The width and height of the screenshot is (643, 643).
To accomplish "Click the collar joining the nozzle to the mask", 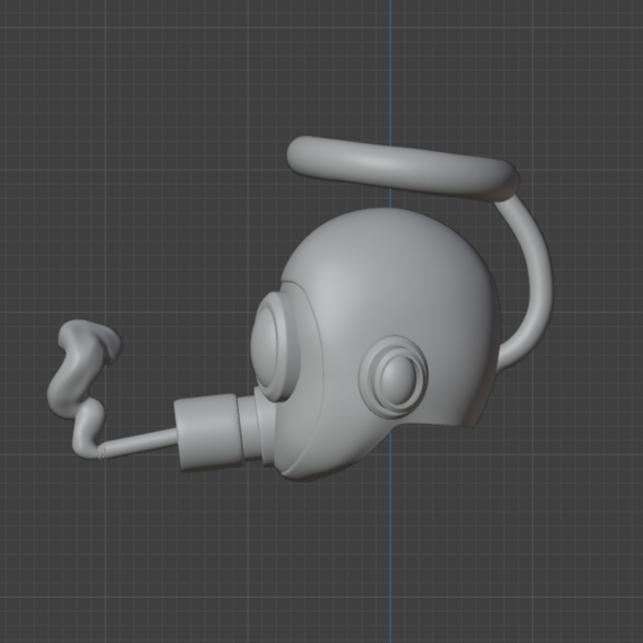I will [253, 432].
